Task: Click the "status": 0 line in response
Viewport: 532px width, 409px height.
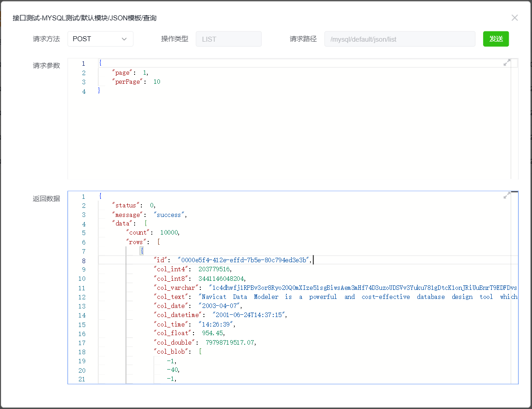Action: click(134, 206)
